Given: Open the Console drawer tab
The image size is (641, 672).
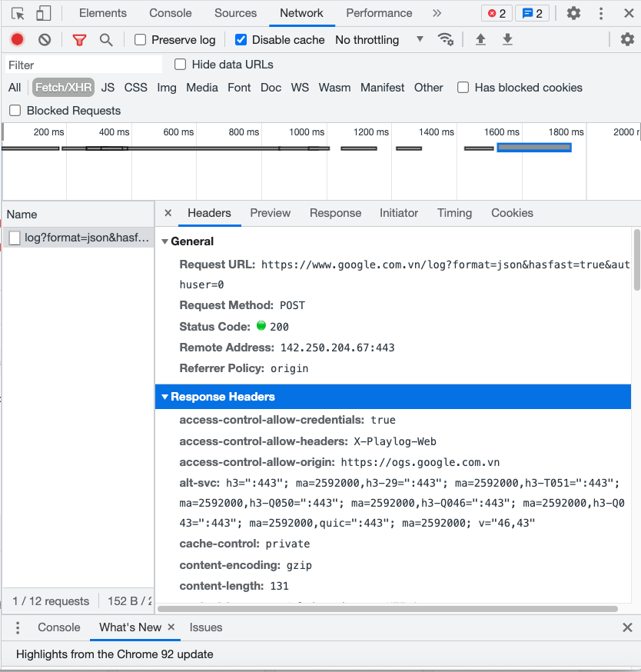Looking at the screenshot, I should 59,627.
